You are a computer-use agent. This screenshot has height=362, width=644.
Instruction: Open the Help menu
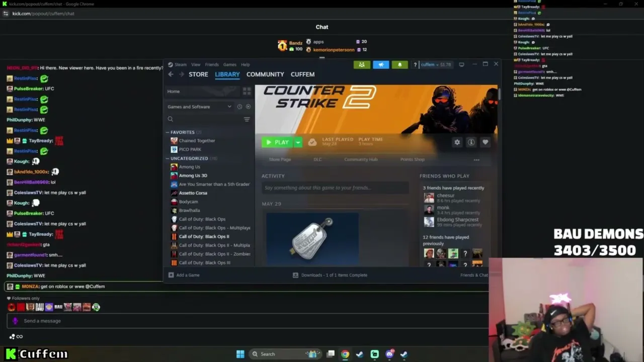pyautogui.click(x=246, y=64)
